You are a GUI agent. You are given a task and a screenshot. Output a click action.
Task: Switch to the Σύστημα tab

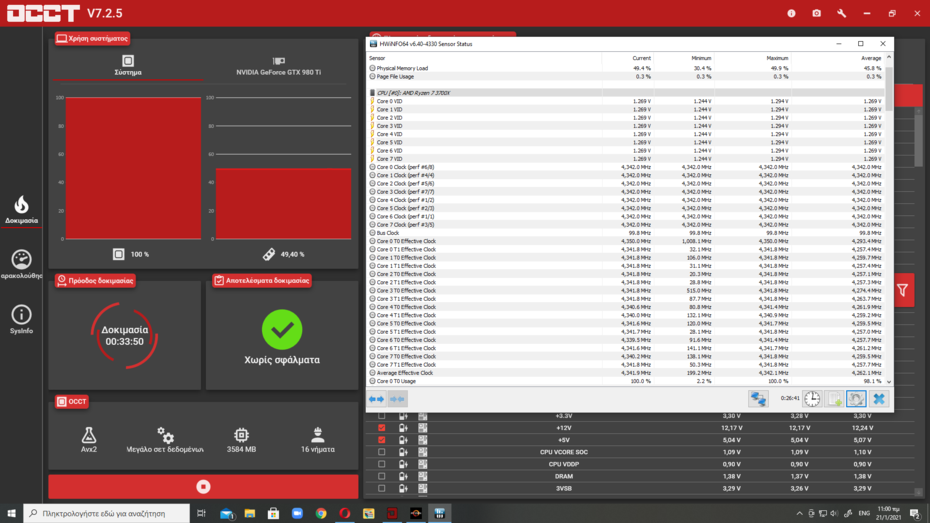(x=128, y=66)
